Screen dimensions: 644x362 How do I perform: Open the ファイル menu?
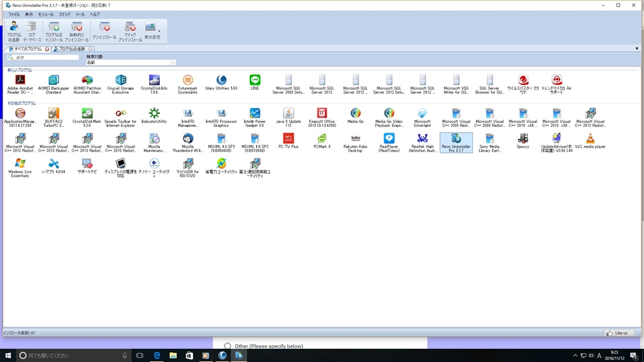pyautogui.click(x=14, y=14)
